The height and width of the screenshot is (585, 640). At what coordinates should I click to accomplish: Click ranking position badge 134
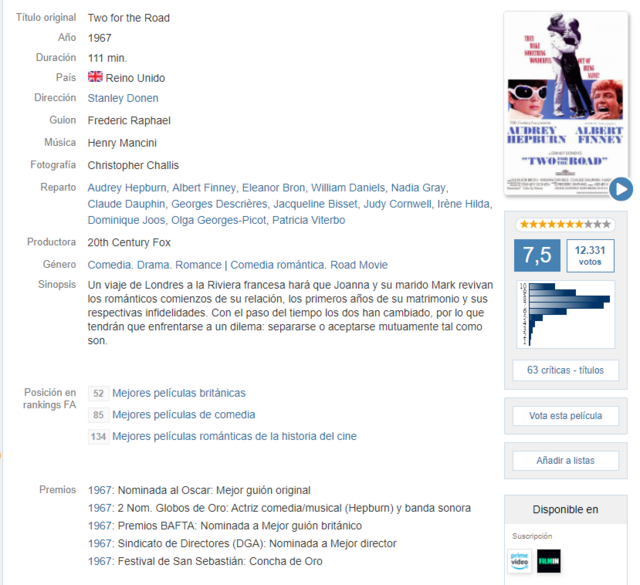(x=98, y=437)
